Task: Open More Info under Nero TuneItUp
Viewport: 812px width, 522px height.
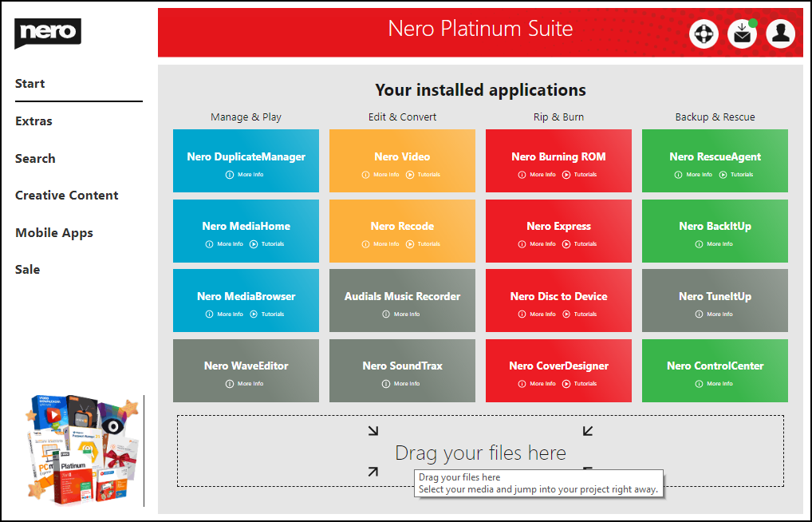Action: point(714,314)
